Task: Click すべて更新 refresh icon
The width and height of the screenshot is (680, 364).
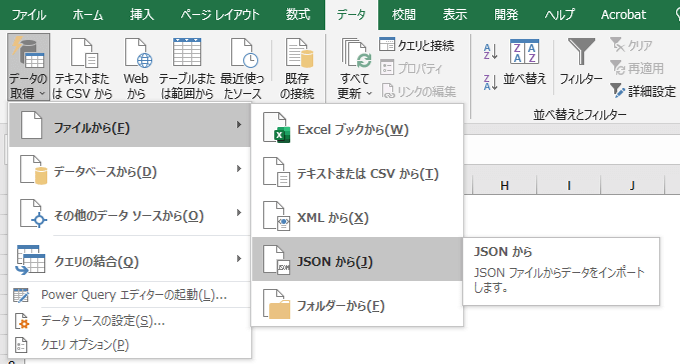Action: coord(356,54)
